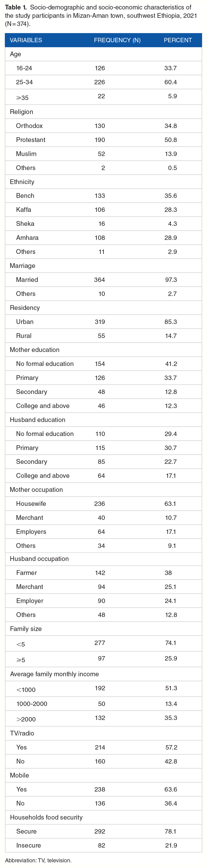Click the VARIABLES column header
Viewport: 207px width, 868px height.
coord(26,40)
